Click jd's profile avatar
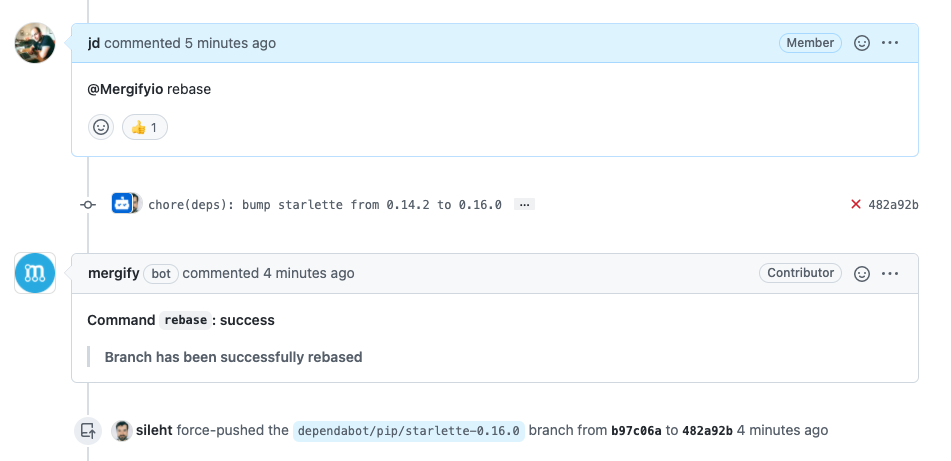Viewport: 951px width, 461px height. click(35, 42)
